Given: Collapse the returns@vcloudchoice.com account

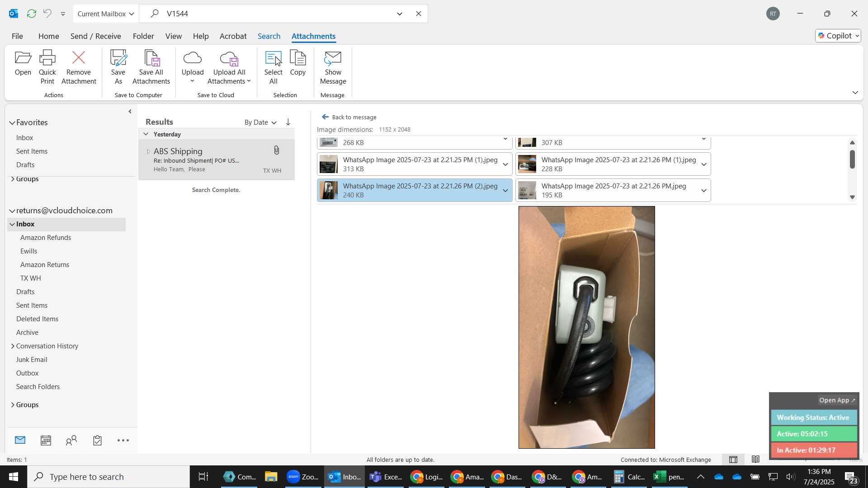Looking at the screenshot, I should pos(12,211).
